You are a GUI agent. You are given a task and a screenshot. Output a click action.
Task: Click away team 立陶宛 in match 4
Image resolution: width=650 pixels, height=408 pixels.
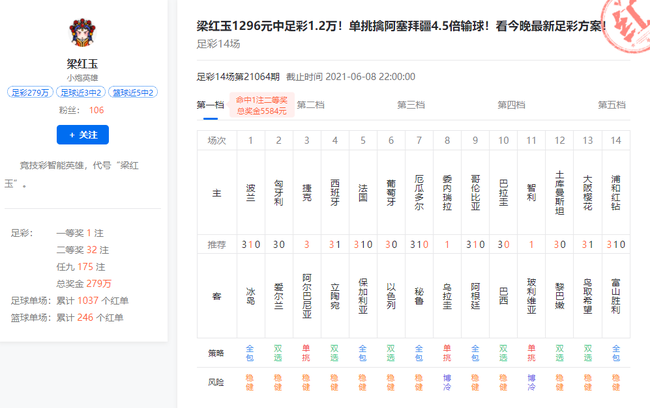pyautogui.click(x=335, y=296)
